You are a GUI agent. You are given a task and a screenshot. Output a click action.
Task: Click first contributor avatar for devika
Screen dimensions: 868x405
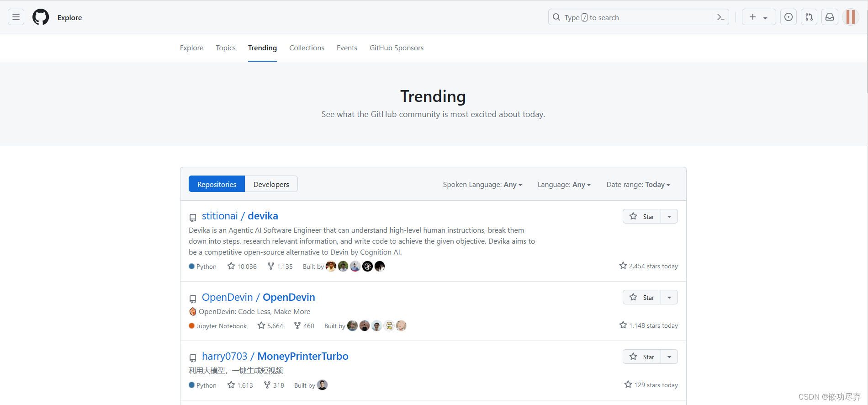(x=331, y=266)
